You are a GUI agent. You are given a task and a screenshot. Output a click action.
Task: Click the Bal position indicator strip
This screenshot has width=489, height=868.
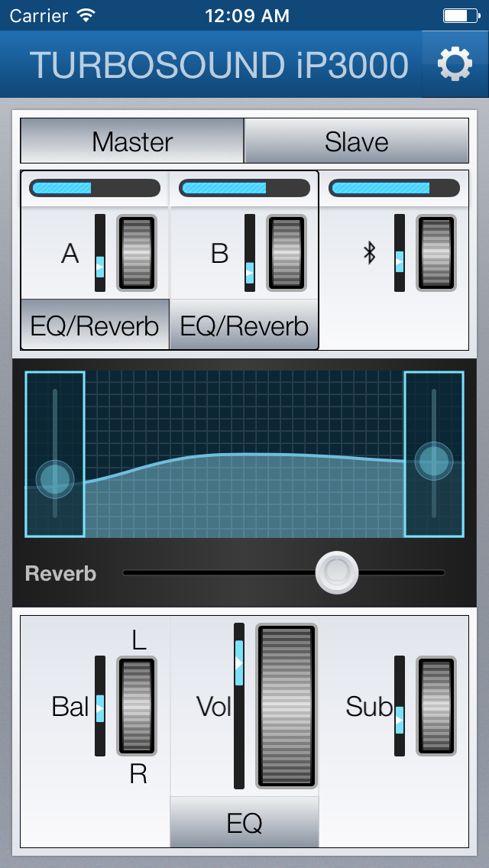click(x=99, y=706)
